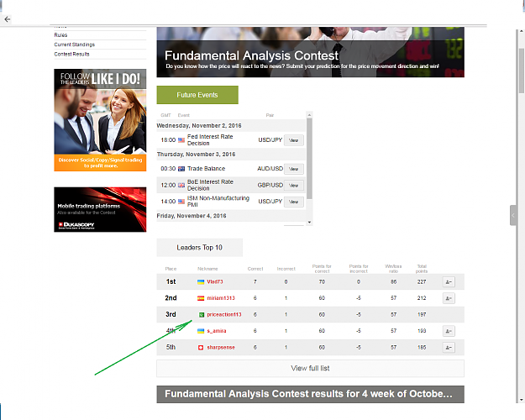Open the miriam1313 profile link

point(221,298)
